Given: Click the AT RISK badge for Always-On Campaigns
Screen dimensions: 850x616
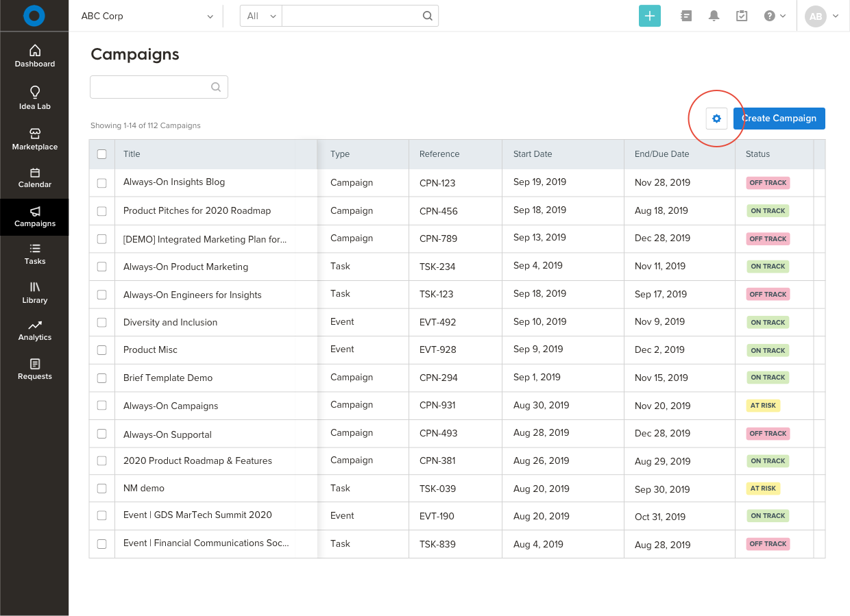Looking at the screenshot, I should 763,406.
